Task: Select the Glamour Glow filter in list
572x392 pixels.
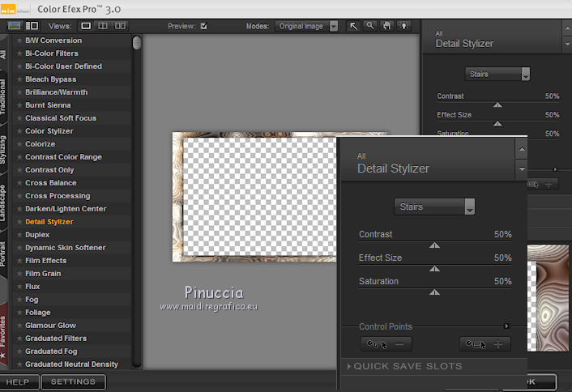Action: [x=50, y=326]
